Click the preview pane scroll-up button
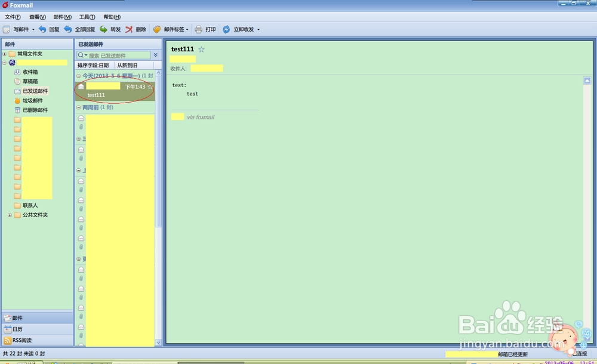Image resolution: width=597 pixels, height=364 pixels. pyautogui.click(x=587, y=81)
